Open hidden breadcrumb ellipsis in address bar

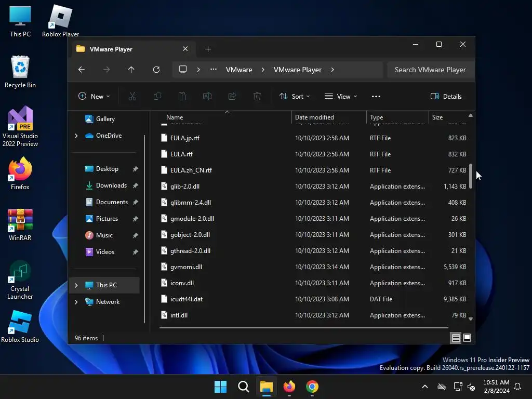coord(214,69)
